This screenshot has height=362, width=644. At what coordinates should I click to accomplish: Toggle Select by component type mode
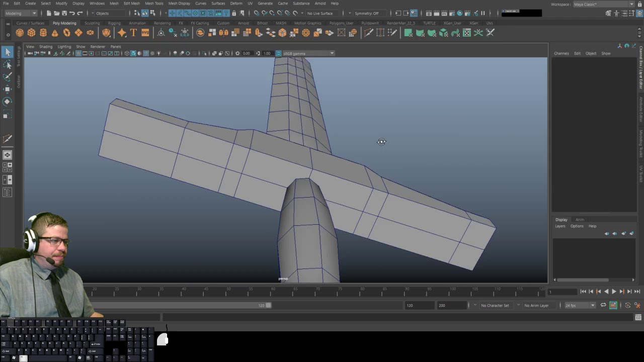(x=152, y=13)
